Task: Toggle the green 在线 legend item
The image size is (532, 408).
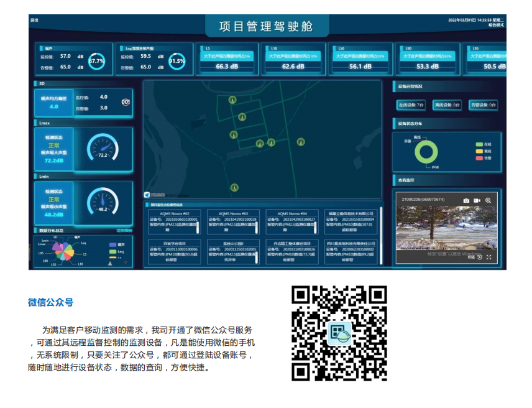Action: (x=484, y=144)
